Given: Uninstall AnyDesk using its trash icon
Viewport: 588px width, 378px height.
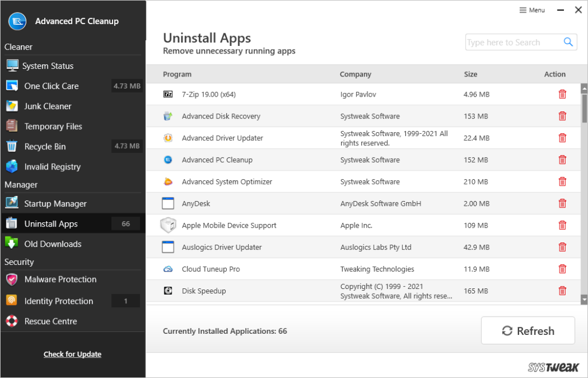Looking at the screenshot, I should pos(562,203).
